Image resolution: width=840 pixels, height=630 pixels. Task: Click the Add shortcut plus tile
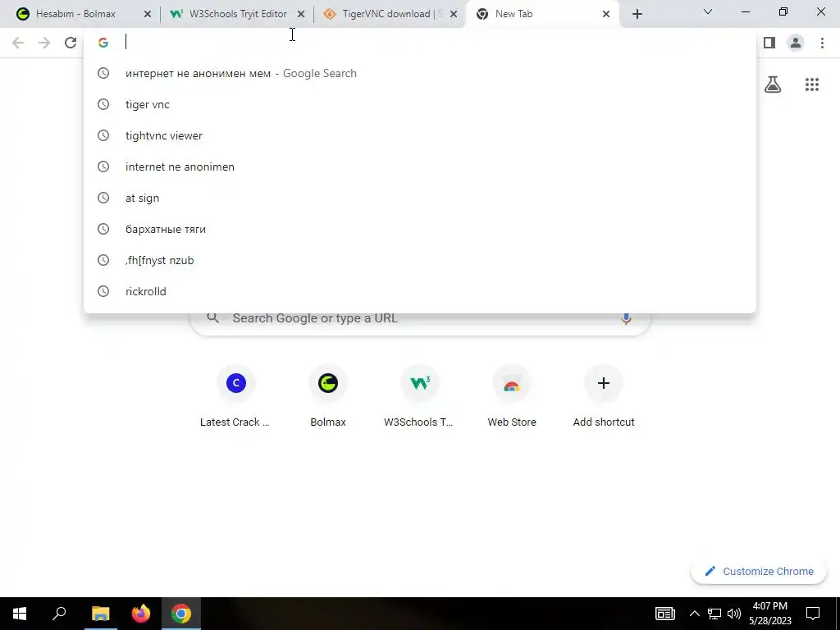click(x=604, y=397)
